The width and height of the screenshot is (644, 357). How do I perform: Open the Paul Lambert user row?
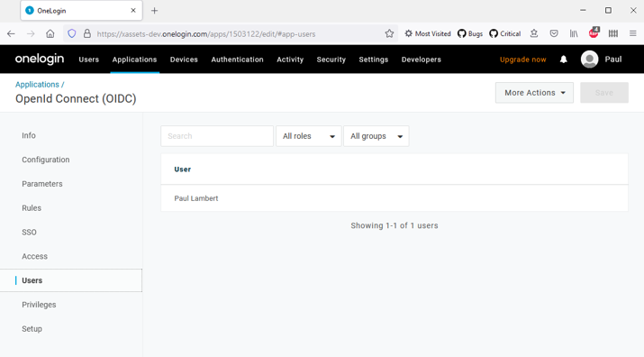(395, 198)
